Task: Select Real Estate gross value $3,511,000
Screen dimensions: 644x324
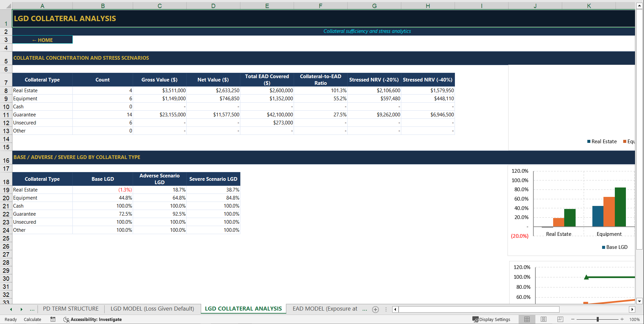Action: click(160, 91)
